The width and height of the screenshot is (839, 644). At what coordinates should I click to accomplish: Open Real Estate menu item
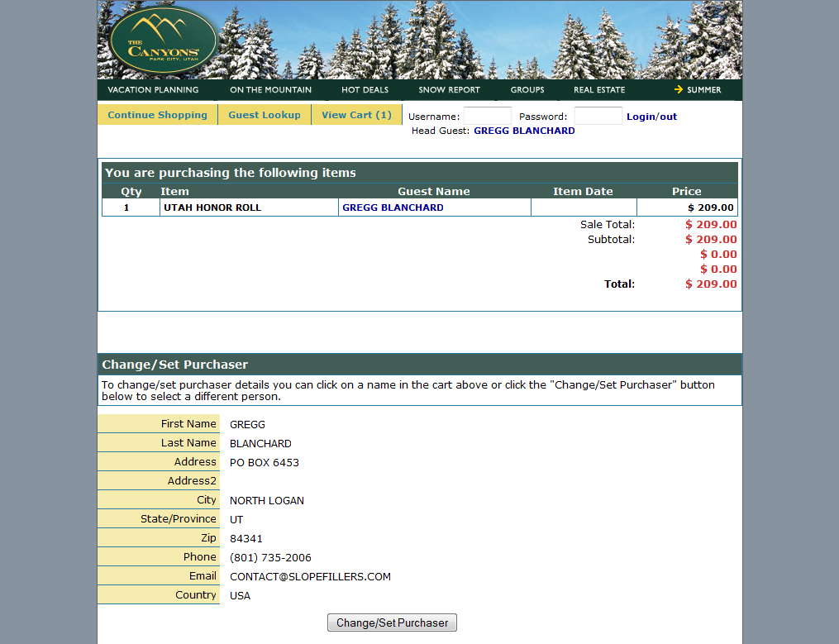599,89
